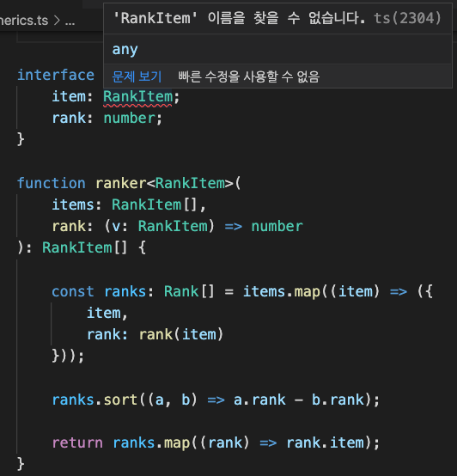Click the 'interface' keyword
Screen dimensions: 457x476
point(56,75)
